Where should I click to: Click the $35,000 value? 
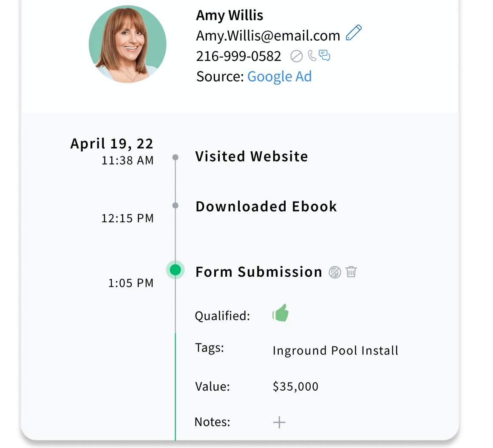coord(295,386)
